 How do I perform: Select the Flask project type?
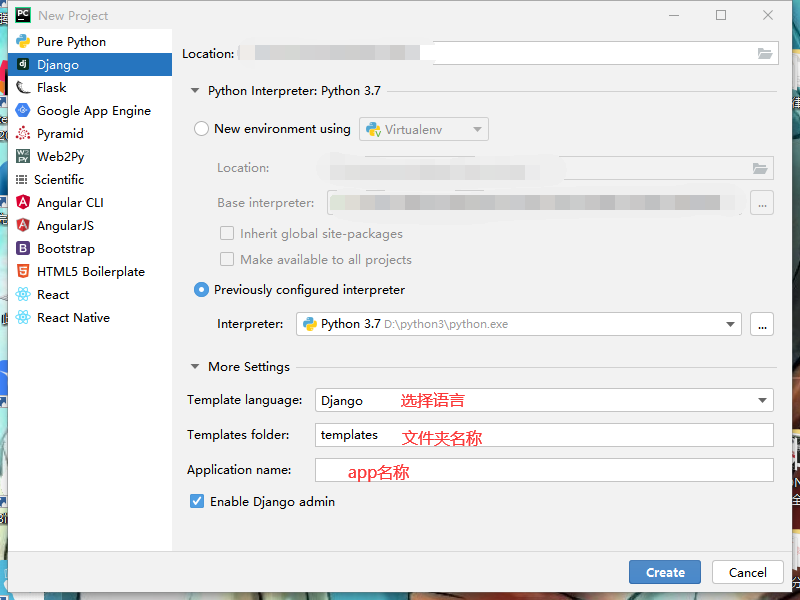(x=60, y=87)
